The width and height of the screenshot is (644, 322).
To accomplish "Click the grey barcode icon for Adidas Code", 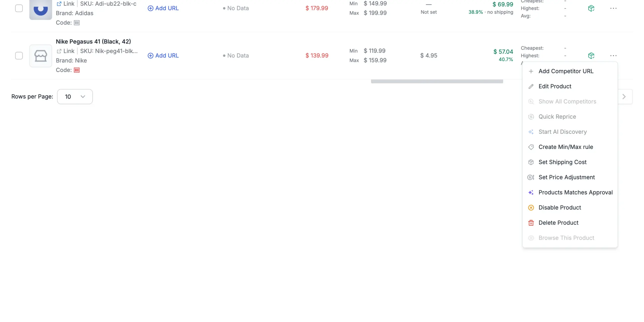I will pyautogui.click(x=77, y=23).
